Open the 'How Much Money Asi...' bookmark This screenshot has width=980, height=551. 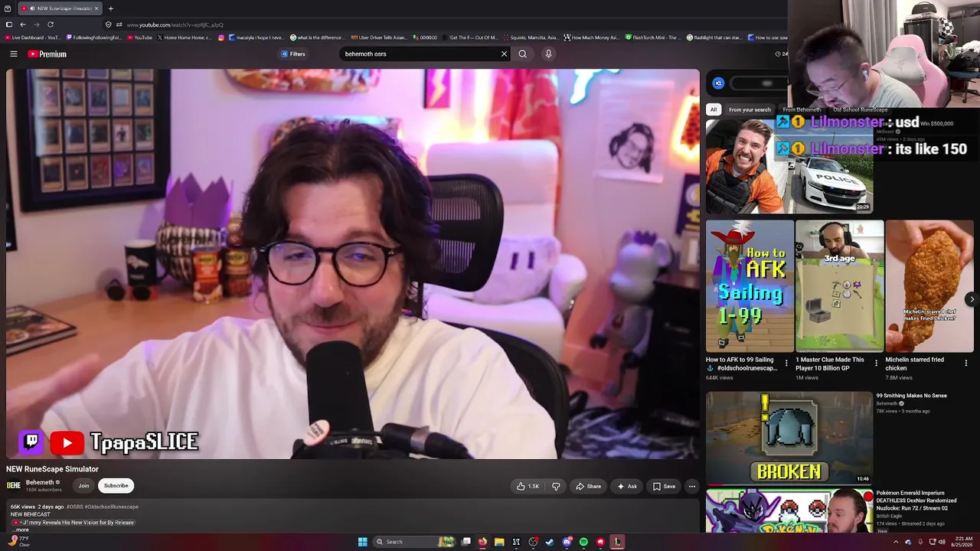click(591, 37)
